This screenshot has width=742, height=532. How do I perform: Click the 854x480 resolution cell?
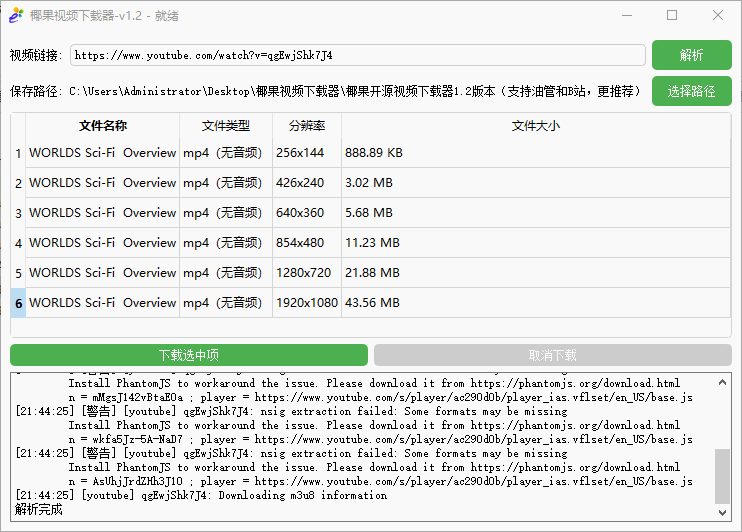(307, 243)
